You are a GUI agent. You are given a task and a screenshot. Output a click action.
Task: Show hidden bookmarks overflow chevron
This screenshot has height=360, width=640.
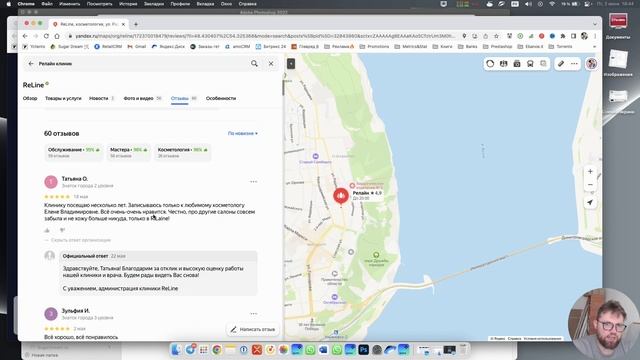tap(594, 47)
